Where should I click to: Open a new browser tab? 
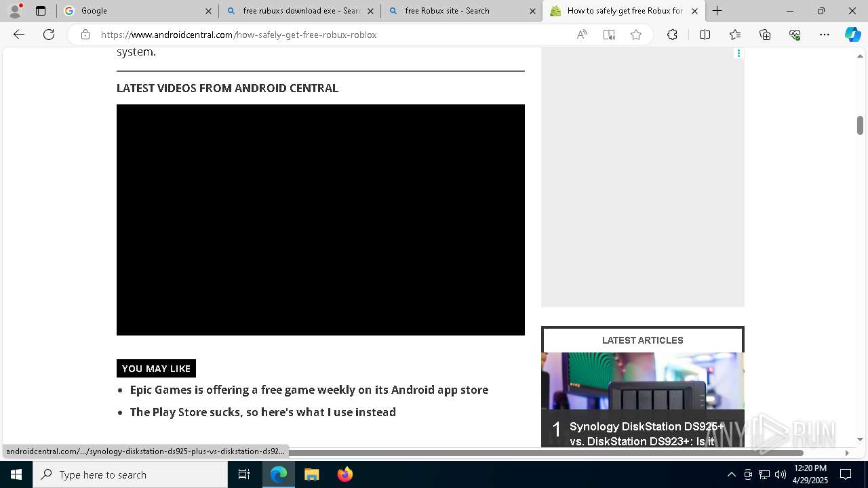717,11
